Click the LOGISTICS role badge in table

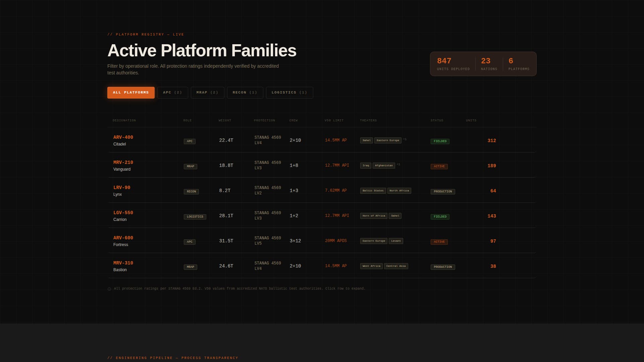tap(195, 217)
